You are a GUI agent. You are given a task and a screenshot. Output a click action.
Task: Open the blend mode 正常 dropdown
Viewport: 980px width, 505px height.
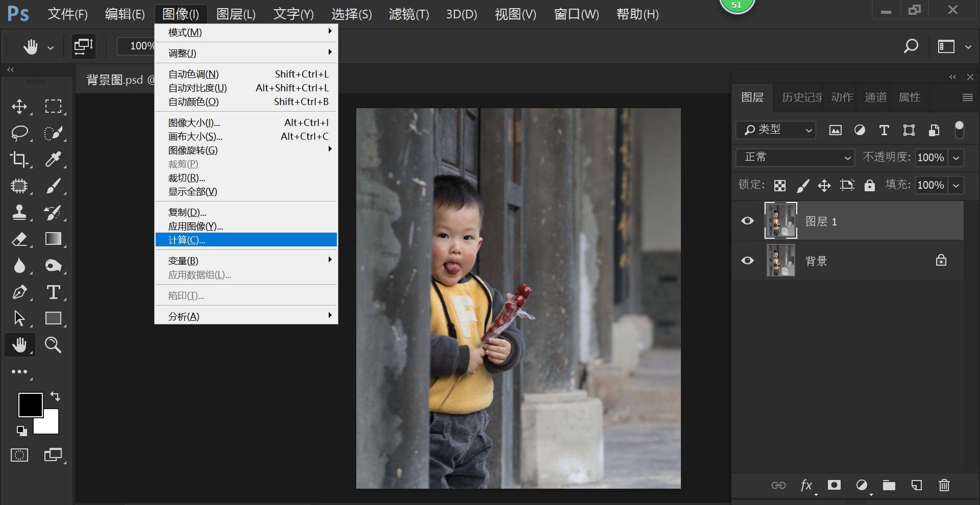click(795, 158)
